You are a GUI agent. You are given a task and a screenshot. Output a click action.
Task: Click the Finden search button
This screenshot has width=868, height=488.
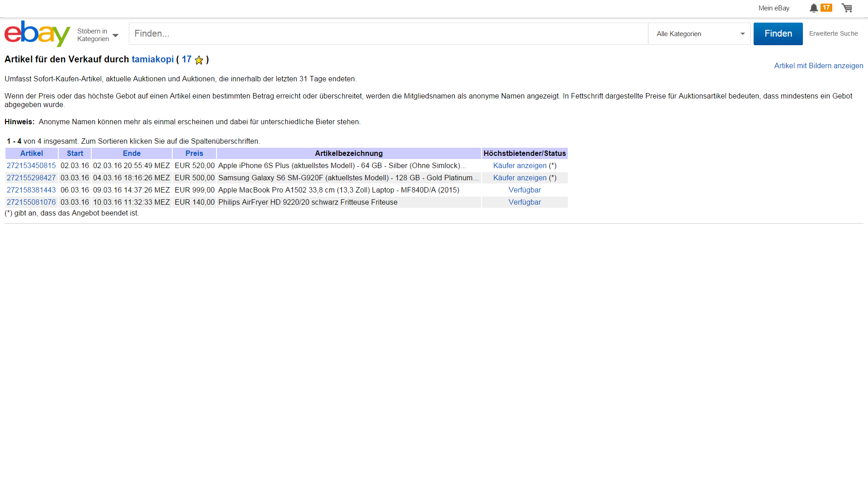point(778,34)
